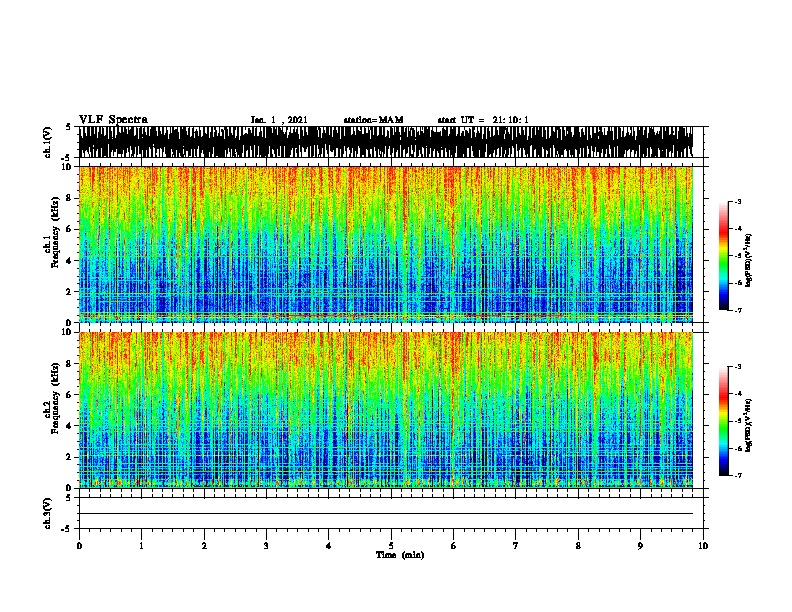Click the time axis tick label "4"

[329, 545]
